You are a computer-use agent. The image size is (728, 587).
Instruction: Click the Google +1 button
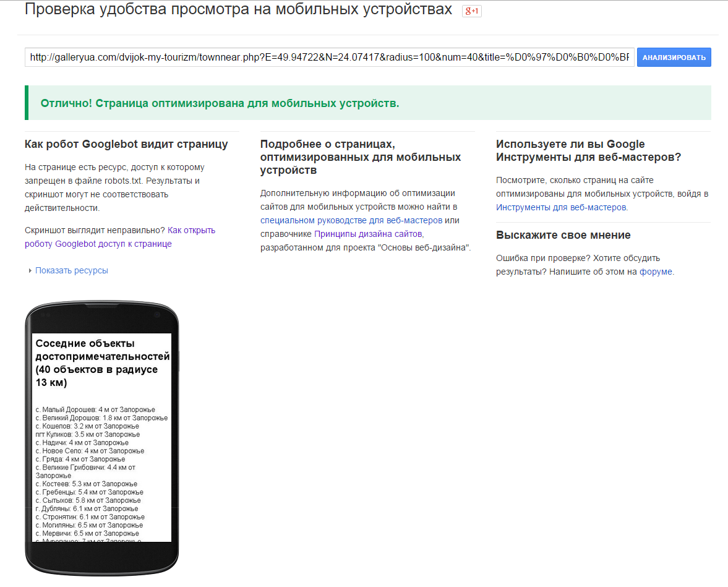(x=472, y=11)
